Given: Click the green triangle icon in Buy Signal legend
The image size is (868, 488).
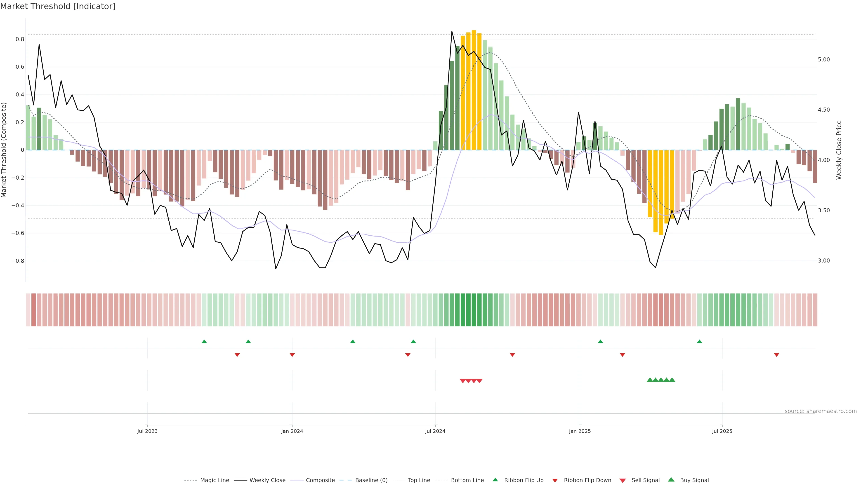Looking at the screenshot, I should pos(671,480).
